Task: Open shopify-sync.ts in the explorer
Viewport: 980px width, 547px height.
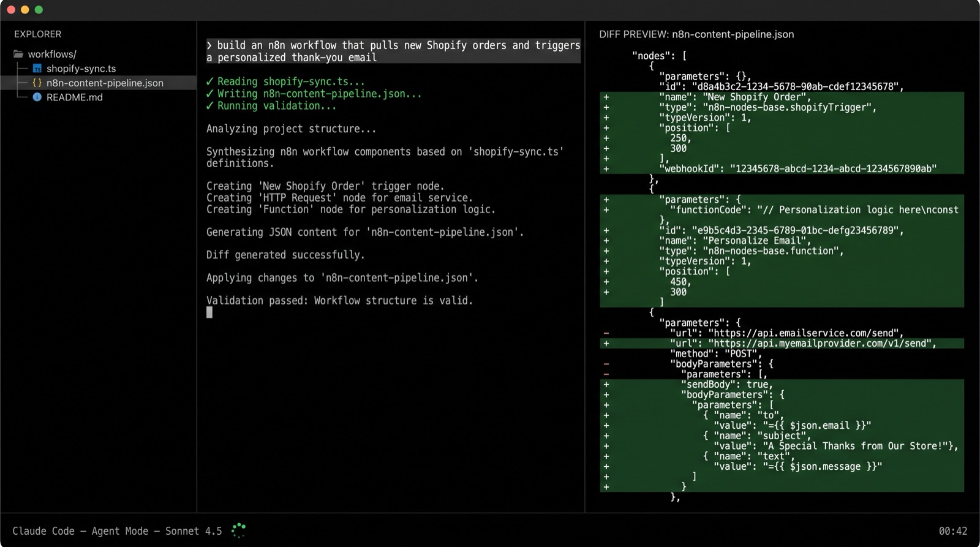Action: pyautogui.click(x=81, y=69)
